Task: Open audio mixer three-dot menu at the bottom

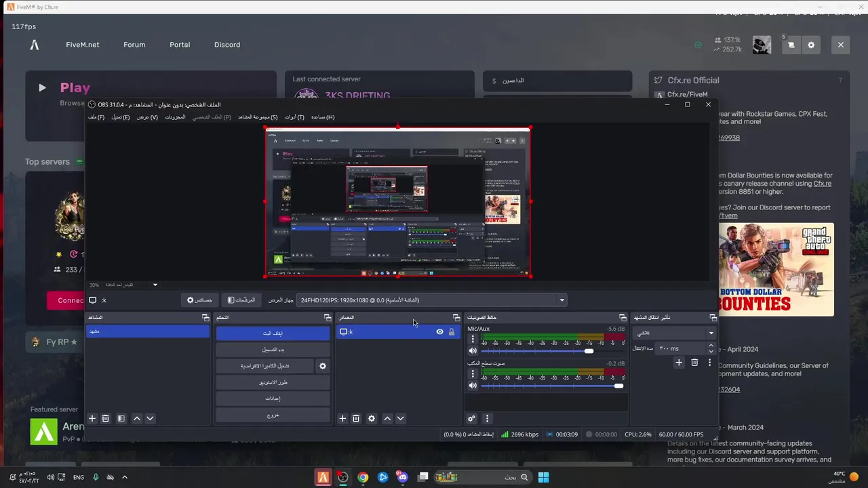Action: point(487,419)
